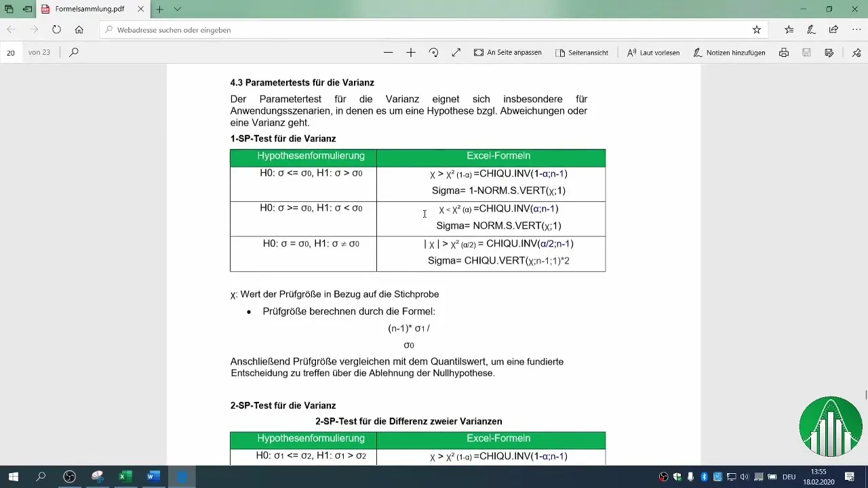This screenshot has height=488, width=868.
Task: Click An Seite anpassen button
Action: [507, 52]
